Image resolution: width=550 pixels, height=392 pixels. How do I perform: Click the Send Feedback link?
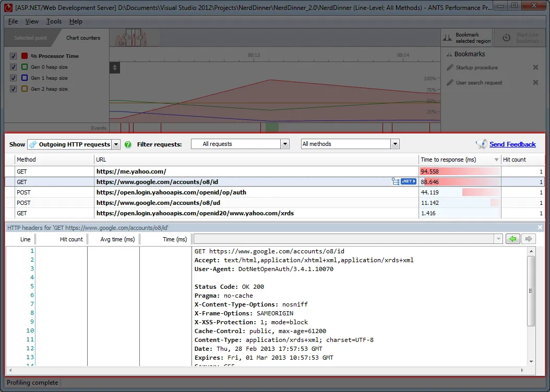click(x=513, y=144)
